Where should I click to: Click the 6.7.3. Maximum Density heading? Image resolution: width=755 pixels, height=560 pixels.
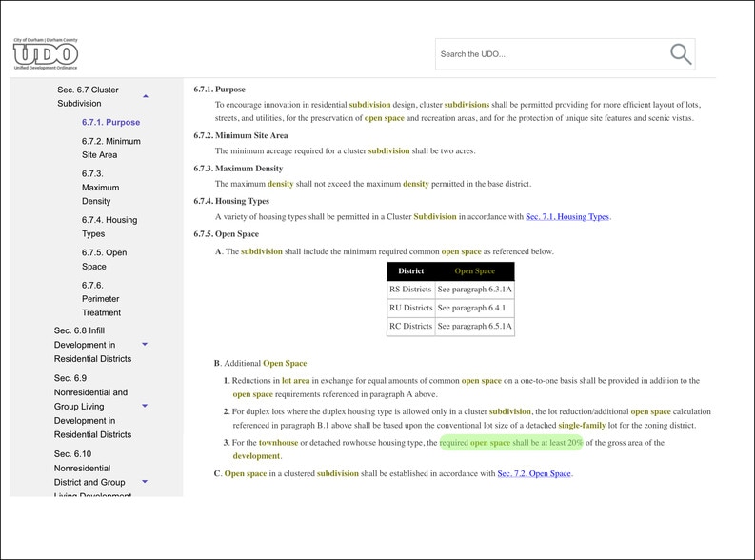238,168
